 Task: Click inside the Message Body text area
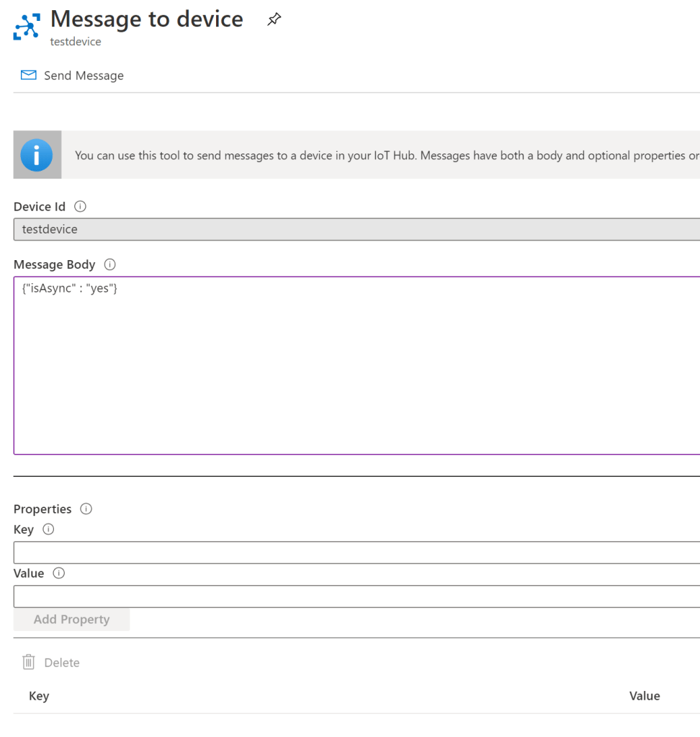tap(356, 365)
